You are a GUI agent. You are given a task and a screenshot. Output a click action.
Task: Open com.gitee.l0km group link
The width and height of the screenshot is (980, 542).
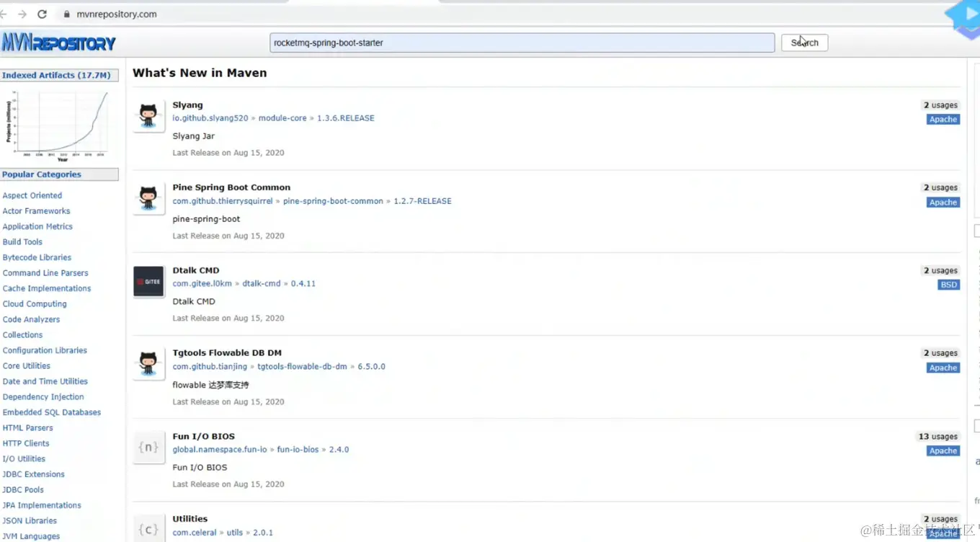click(x=202, y=284)
